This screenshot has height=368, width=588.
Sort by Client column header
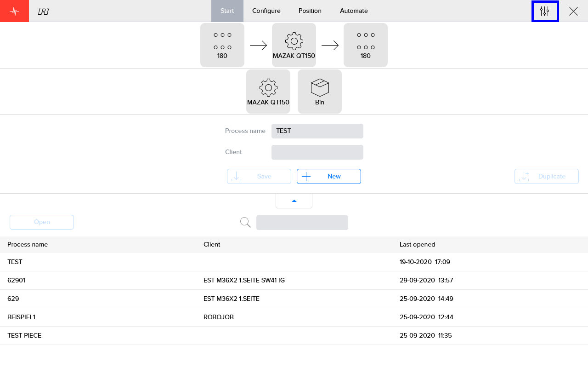[212, 244]
